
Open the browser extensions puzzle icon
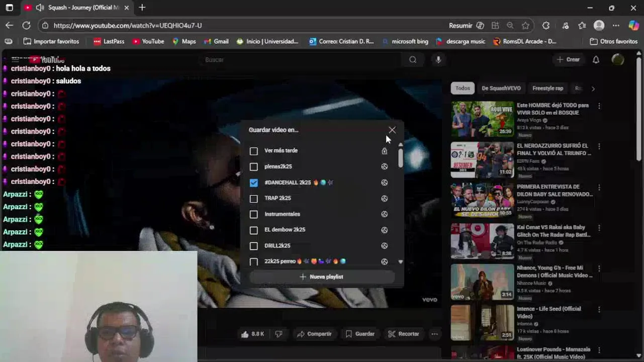[546, 26]
